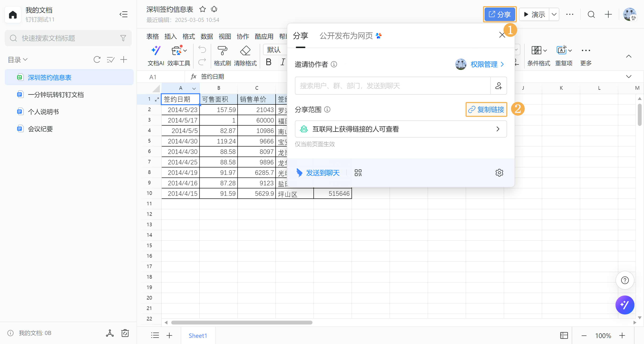Click the home icon
644x344 pixels.
13,15
